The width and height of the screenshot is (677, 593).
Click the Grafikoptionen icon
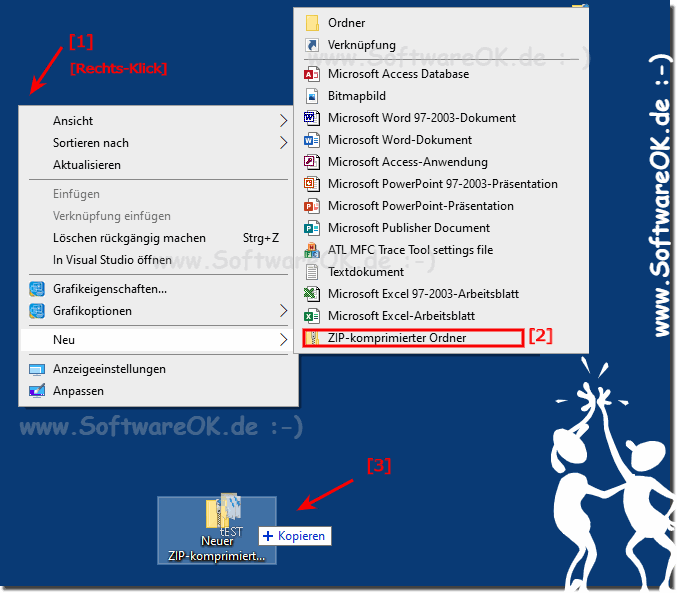37,311
